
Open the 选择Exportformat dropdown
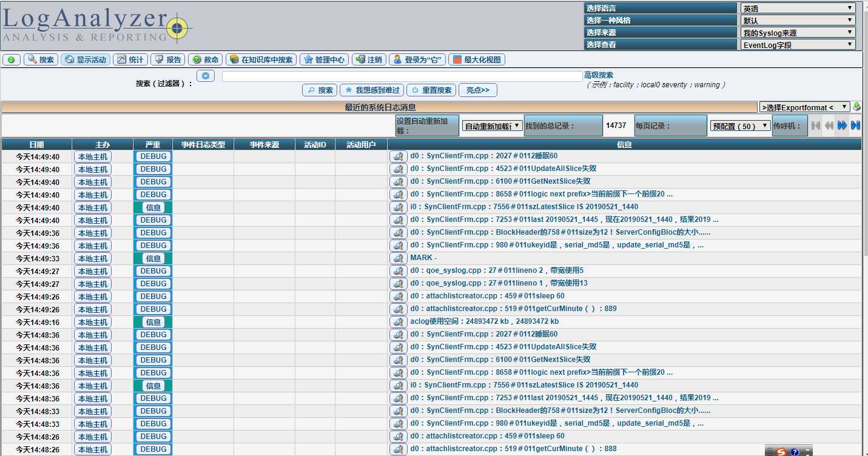pyautogui.click(x=804, y=107)
